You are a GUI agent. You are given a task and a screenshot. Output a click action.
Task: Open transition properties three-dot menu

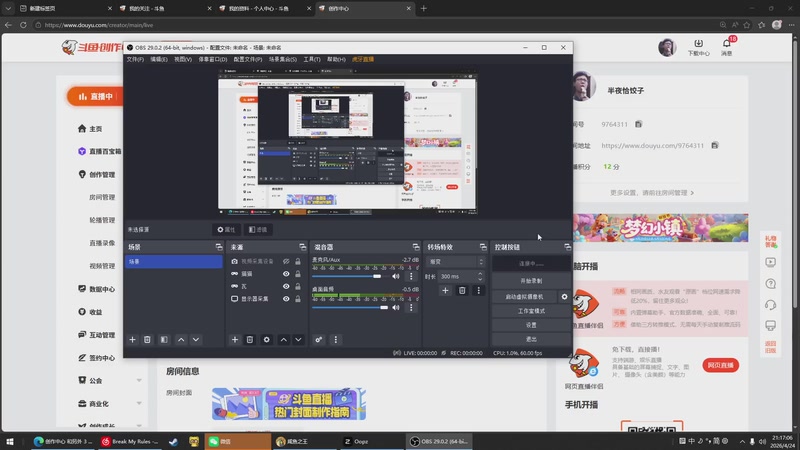(x=478, y=291)
